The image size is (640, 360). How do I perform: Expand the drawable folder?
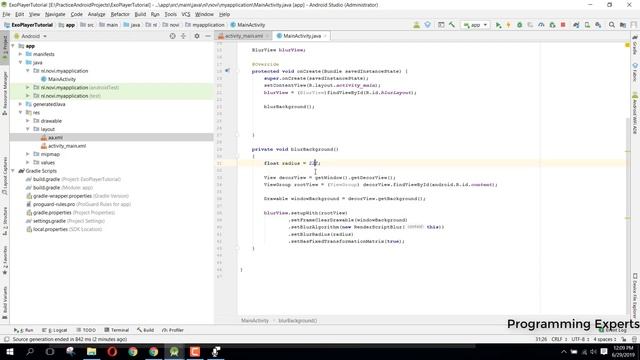28,121
